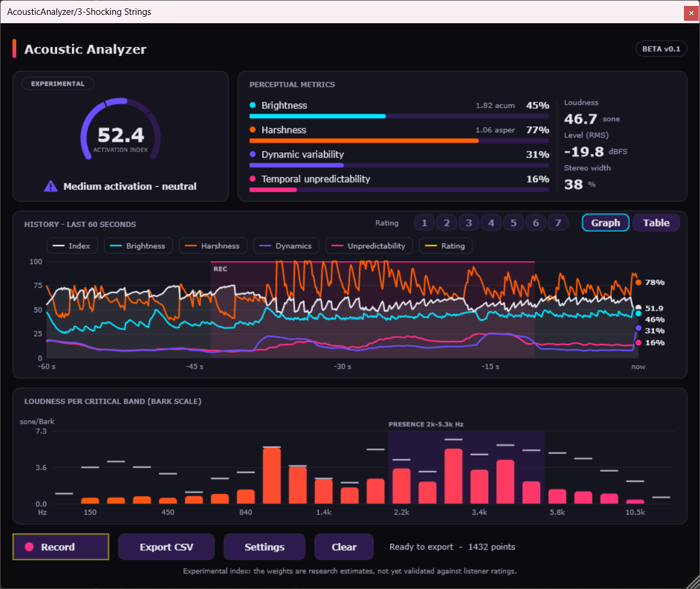Hide the Unpredictability legend series
This screenshot has height=589, width=700.
coord(369,246)
